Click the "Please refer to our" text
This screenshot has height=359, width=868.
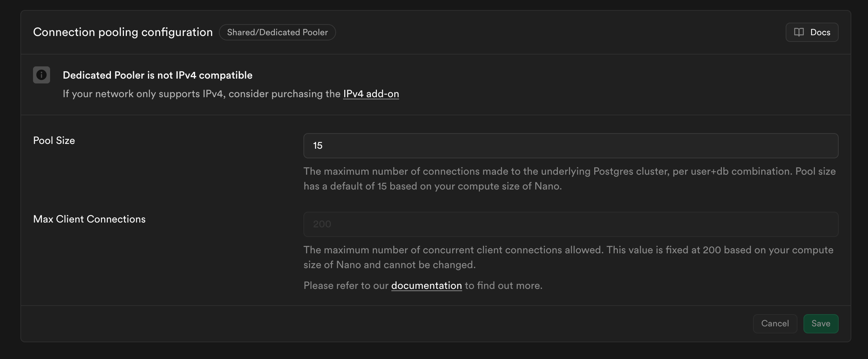click(346, 286)
